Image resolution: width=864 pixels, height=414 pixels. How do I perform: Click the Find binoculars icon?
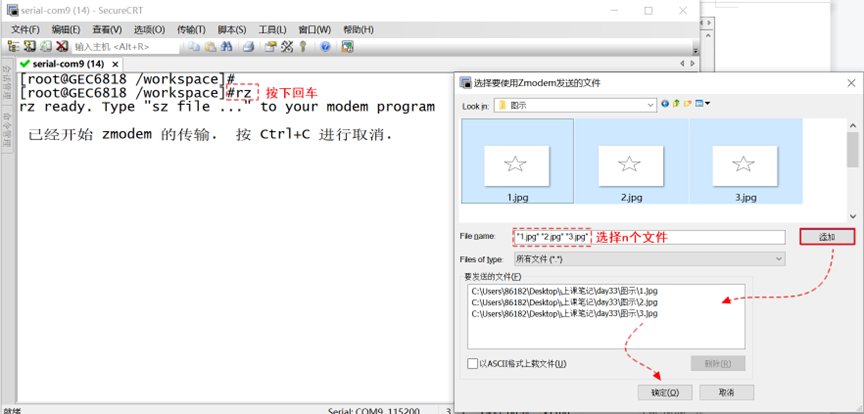tap(226, 47)
